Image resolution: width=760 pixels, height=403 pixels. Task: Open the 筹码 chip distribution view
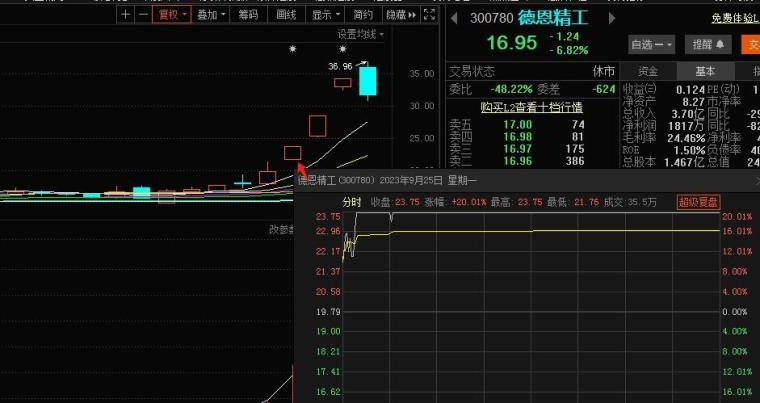(x=249, y=15)
